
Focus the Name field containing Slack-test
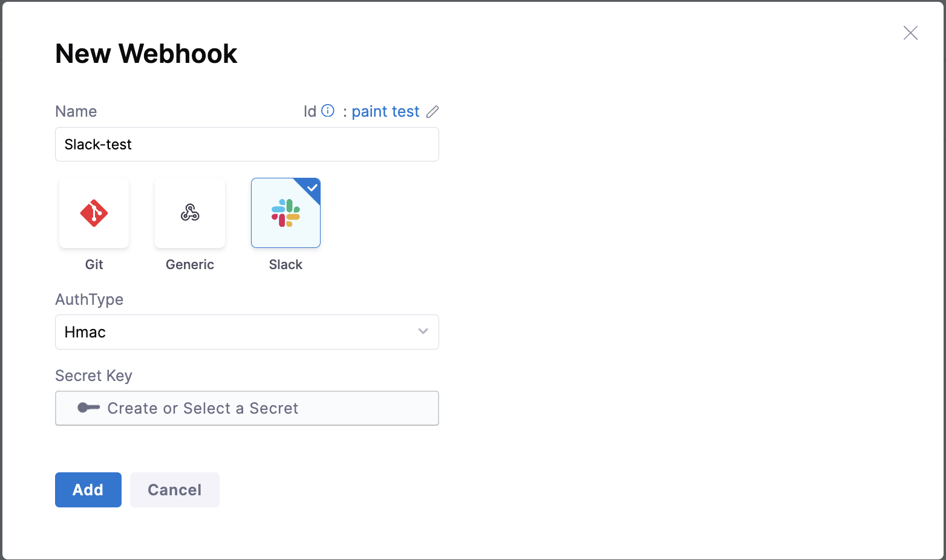(247, 145)
